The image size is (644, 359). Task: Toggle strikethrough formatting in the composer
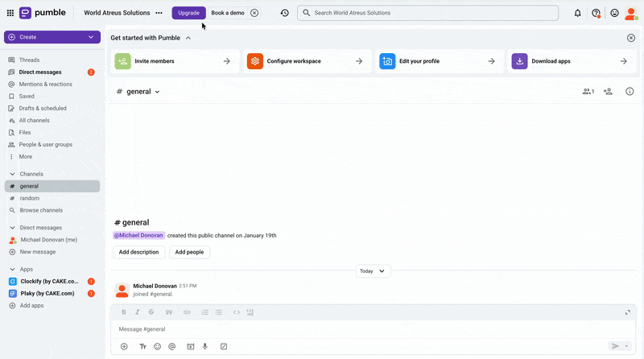pyautogui.click(x=151, y=312)
